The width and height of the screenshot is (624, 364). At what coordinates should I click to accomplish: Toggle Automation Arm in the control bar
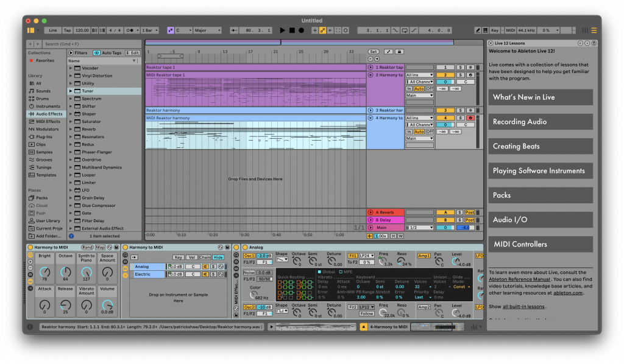pos(322,30)
